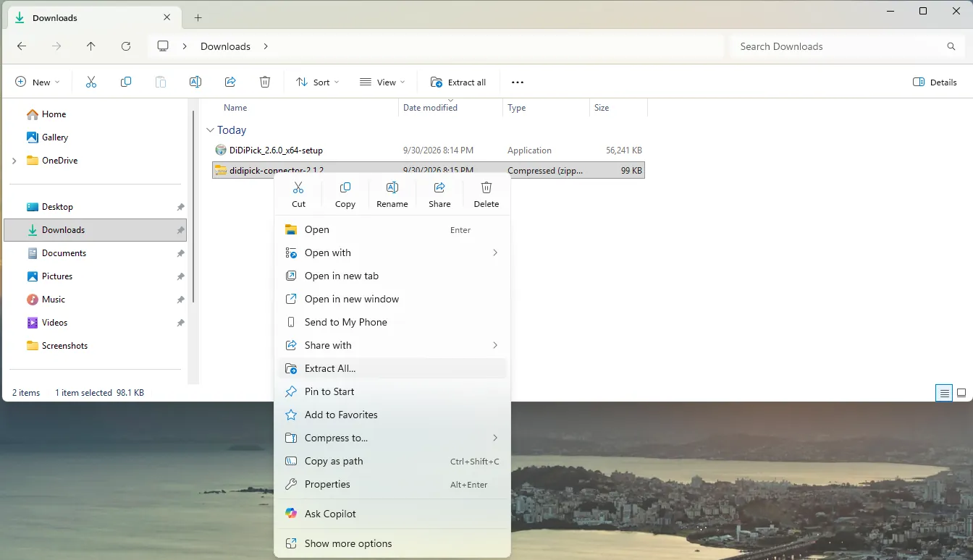Open Properties from context menu
This screenshot has height=560, width=973.
[x=392, y=484]
